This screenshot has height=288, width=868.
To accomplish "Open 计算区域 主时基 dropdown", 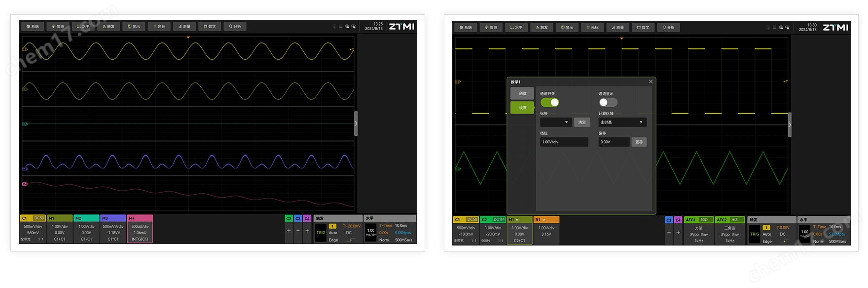I will pos(622,122).
